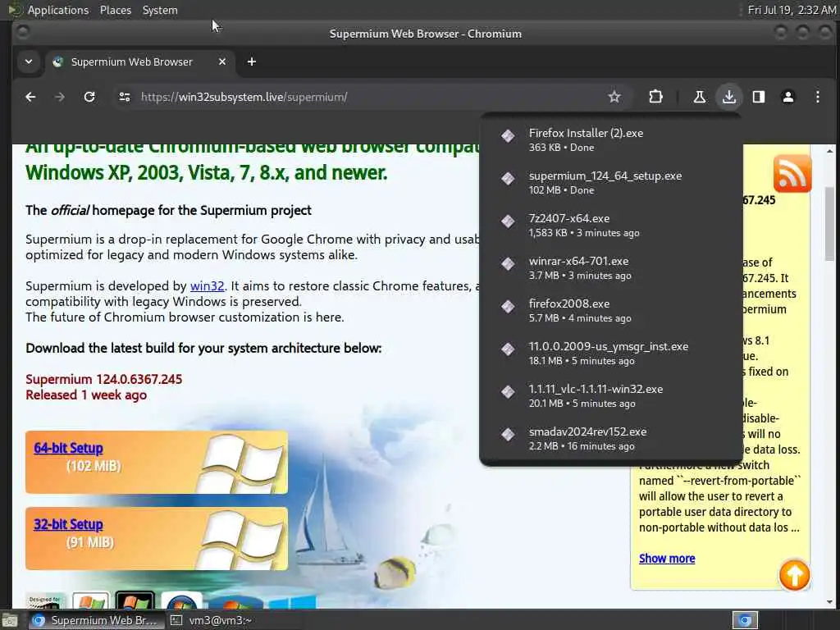Click file icon beside winrar-x64-701.exe
This screenshot has height=630, width=840.
point(508,263)
